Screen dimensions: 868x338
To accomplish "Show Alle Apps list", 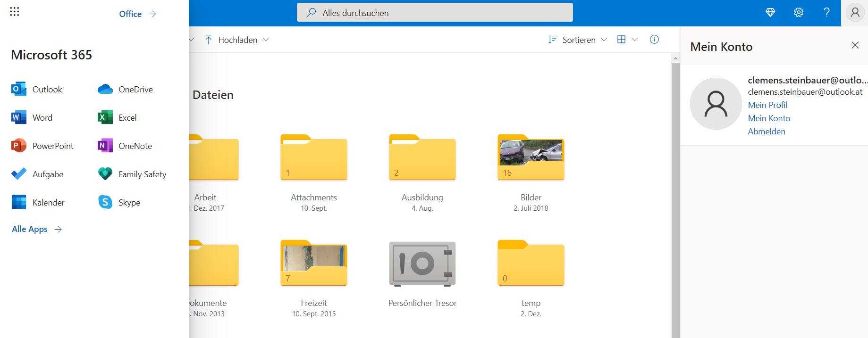I will tap(37, 229).
